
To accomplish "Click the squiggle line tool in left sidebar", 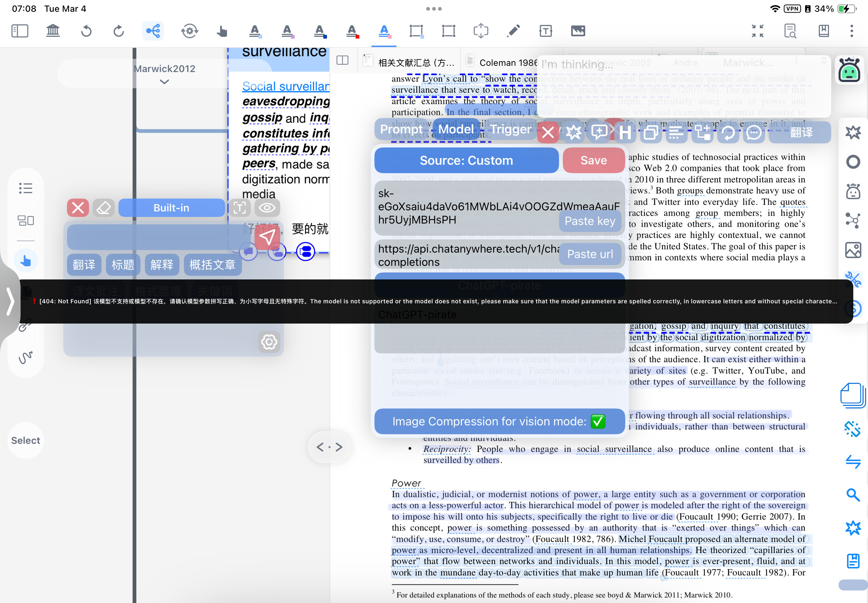I will pyautogui.click(x=25, y=357).
